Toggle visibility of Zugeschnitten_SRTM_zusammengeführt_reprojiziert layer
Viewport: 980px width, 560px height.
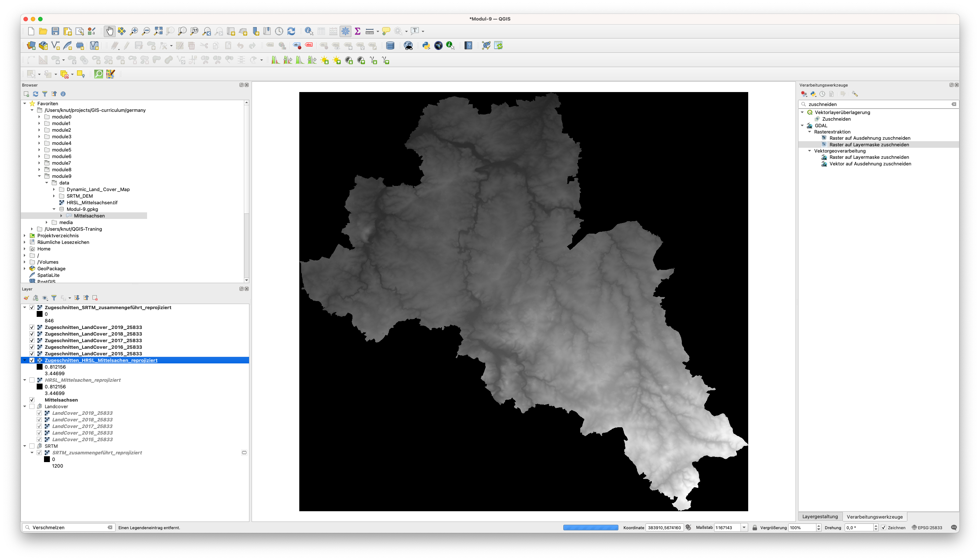[x=32, y=307]
